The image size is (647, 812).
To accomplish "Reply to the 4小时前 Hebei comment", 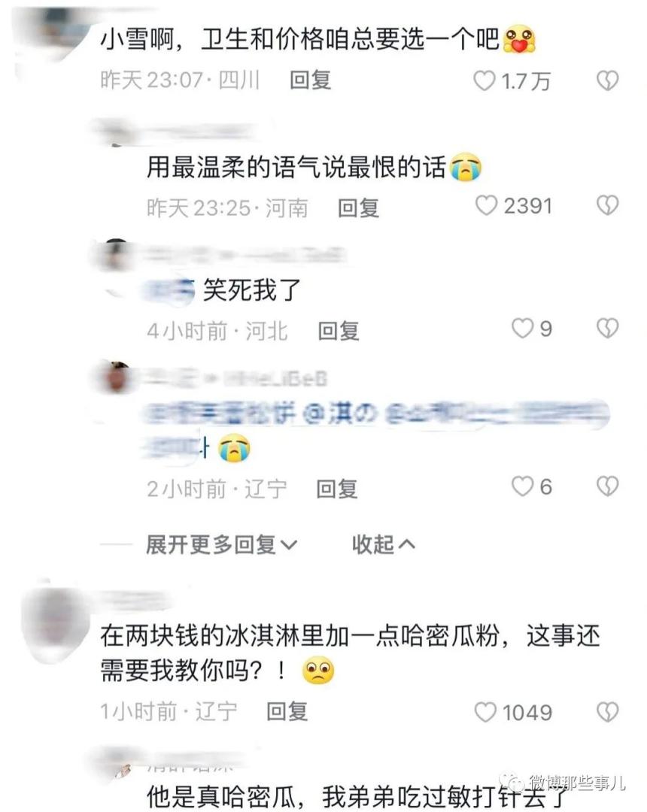I will 339,331.
